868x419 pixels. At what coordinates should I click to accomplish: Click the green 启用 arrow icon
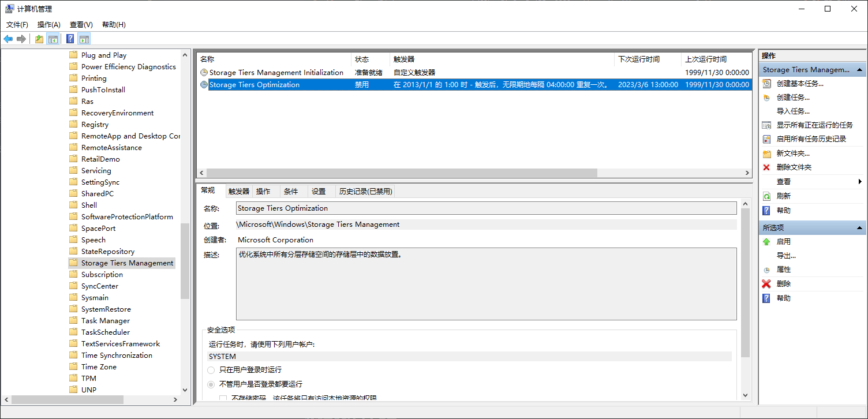766,242
